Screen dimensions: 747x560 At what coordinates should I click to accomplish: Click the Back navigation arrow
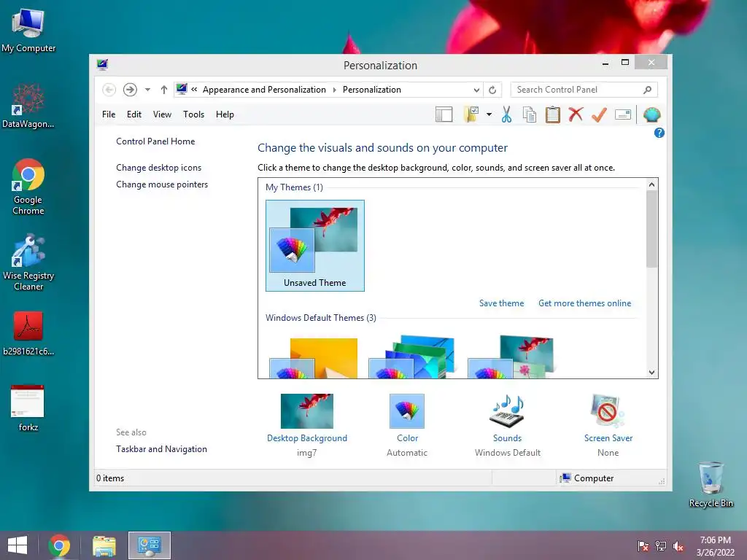[x=109, y=90]
